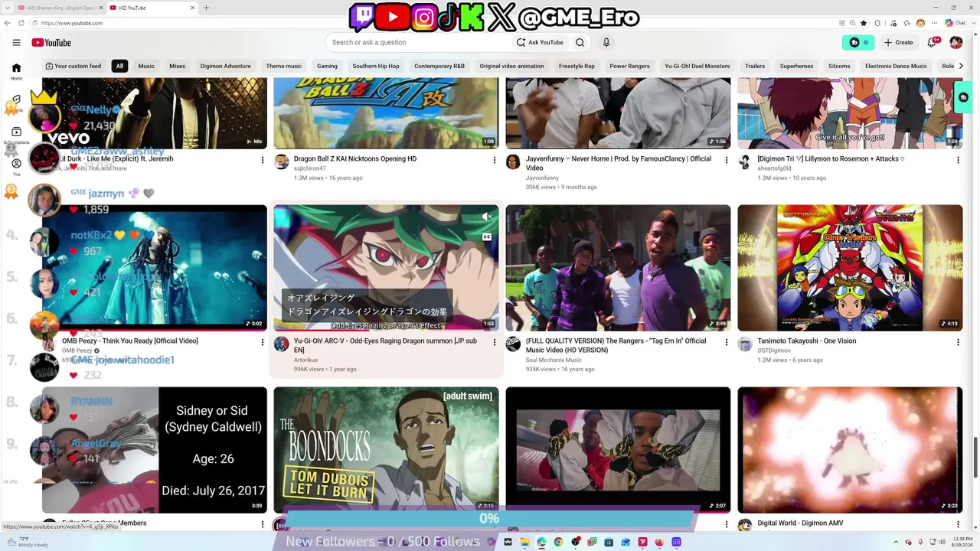Open Firefox from the taskbar
This screenshot has width=980, height=551.
point(659,542)
